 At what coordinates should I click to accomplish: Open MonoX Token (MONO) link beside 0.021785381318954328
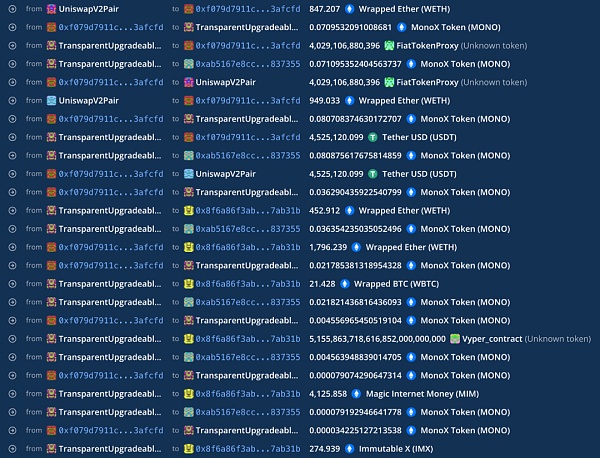(465, 266)
